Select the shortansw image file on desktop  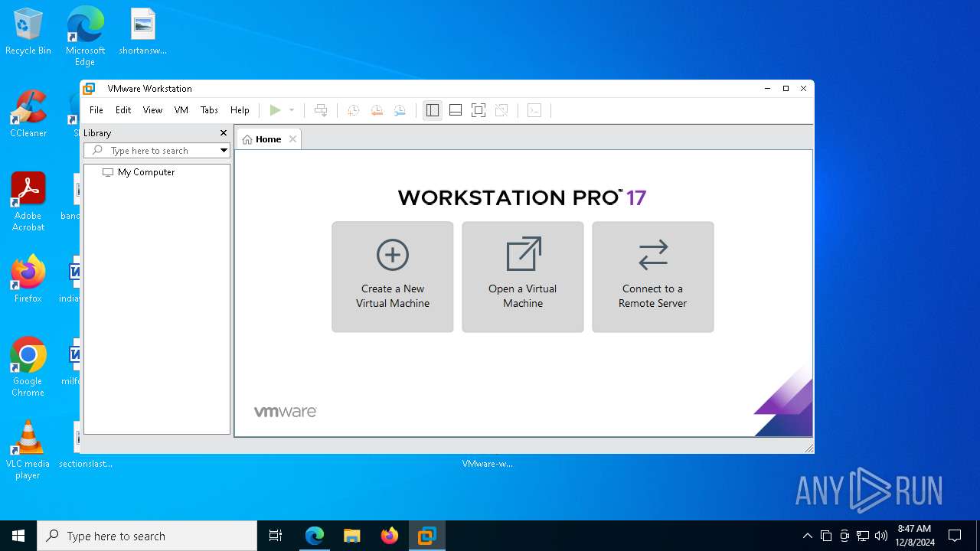coord(143,32)
